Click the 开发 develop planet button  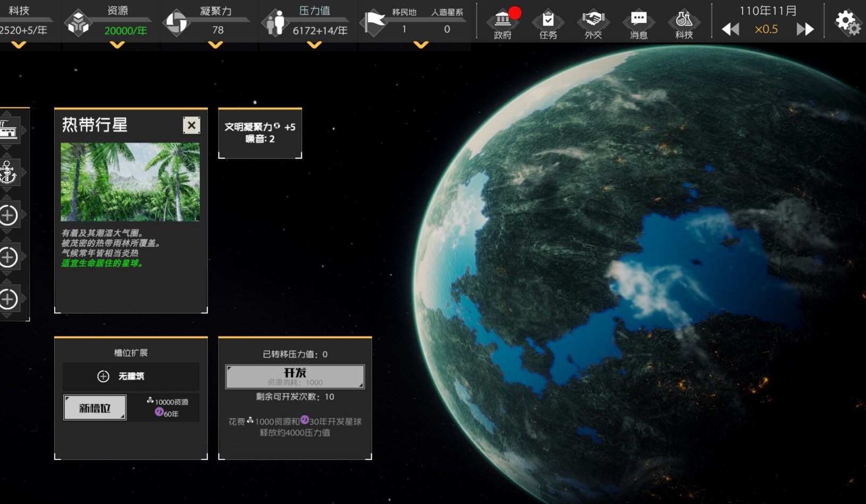click(x=295, y=376)
